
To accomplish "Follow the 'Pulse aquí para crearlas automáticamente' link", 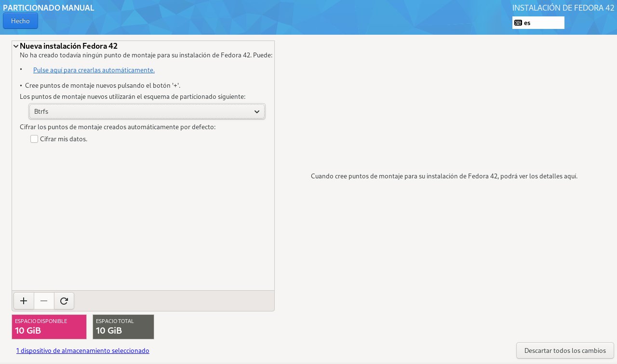I will point(94,70).
